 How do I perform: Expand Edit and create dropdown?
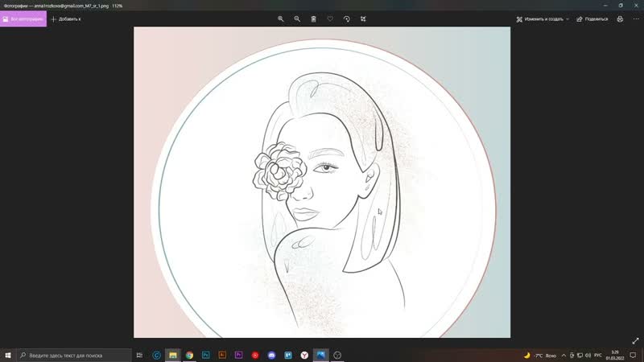click(543, 19)
